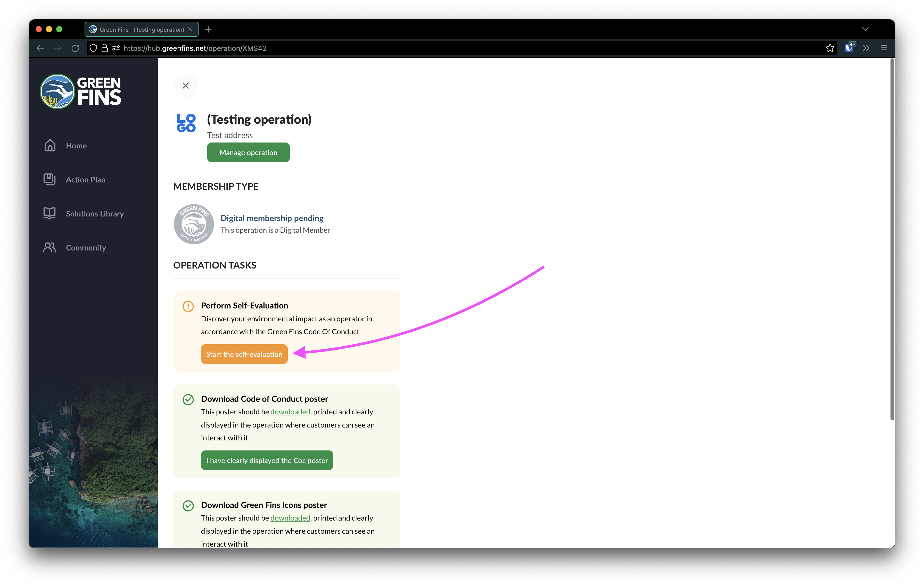Click the permissions icon in address bar
The width and height of the screenshot is (924, 586).
[116, 48]
